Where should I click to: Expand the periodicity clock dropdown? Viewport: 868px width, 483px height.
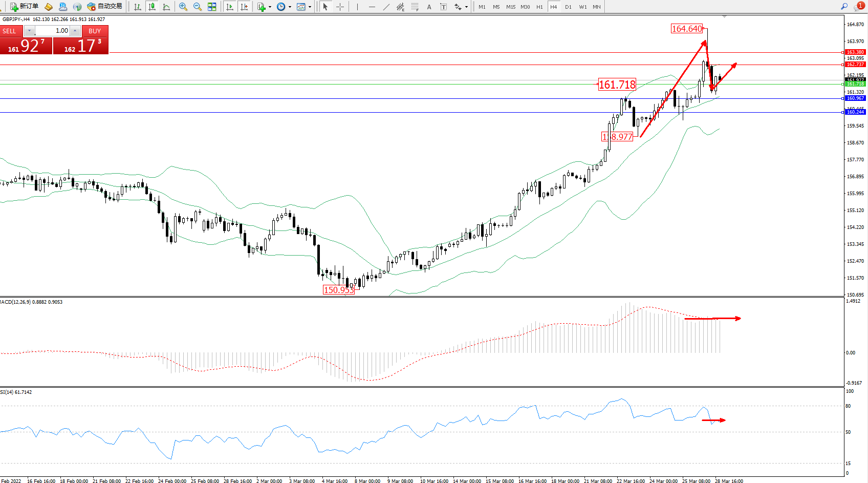coord(290,7)
